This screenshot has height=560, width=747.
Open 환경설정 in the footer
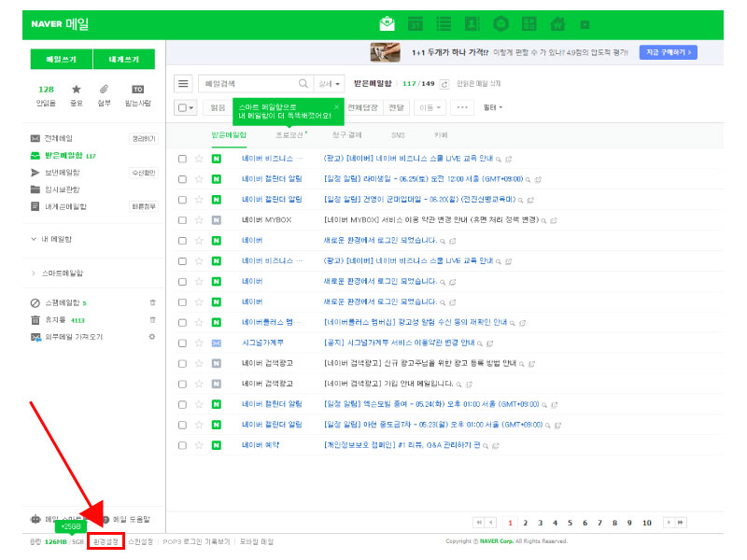tap(106, 541)
